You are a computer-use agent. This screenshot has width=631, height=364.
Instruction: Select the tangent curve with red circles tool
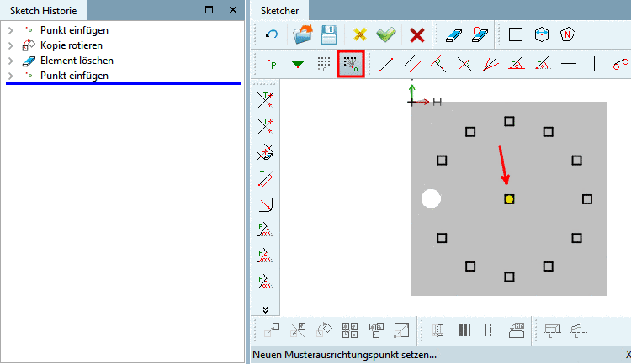(621, 65)
